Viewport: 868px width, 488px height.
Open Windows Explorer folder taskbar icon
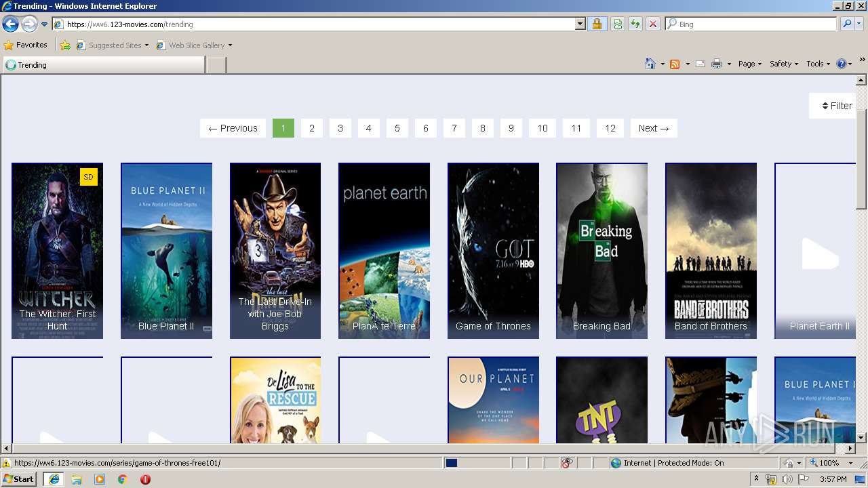[77, 479]
